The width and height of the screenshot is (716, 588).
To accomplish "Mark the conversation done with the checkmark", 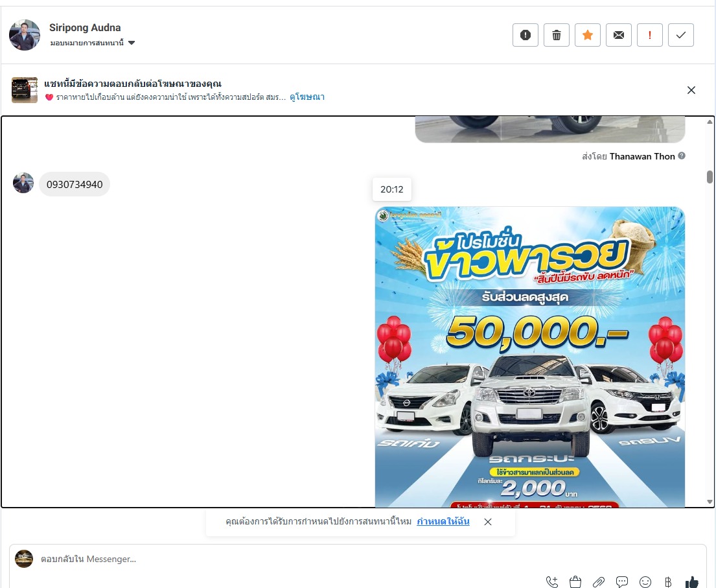I will (x=680, y=35).
